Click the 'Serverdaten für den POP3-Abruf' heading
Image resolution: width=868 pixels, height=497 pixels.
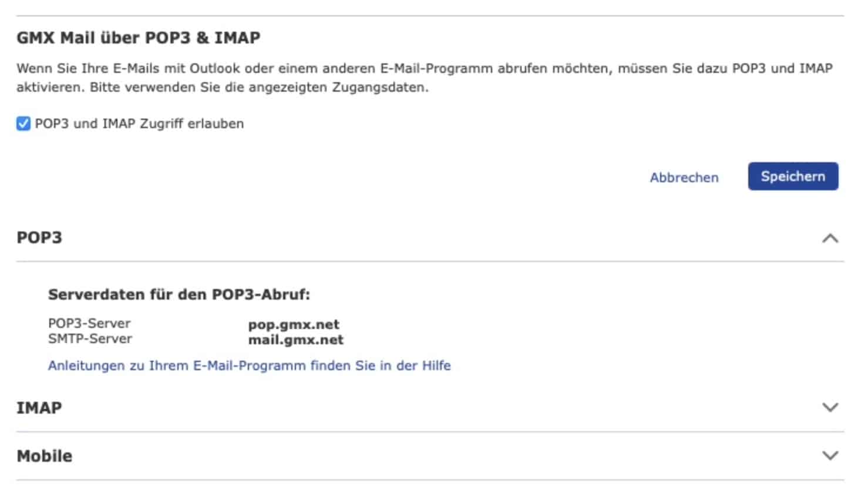pyautogui.click(x=179, y=294)
